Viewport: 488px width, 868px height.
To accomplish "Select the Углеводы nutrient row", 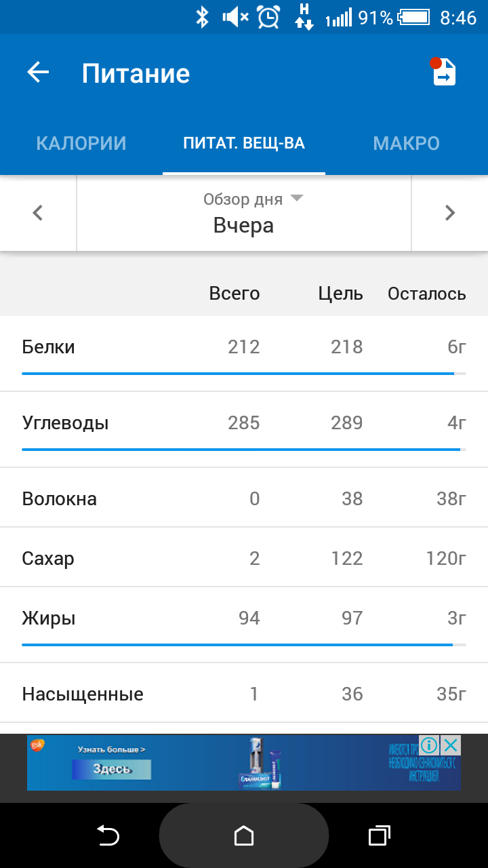I will click(244, 423).
